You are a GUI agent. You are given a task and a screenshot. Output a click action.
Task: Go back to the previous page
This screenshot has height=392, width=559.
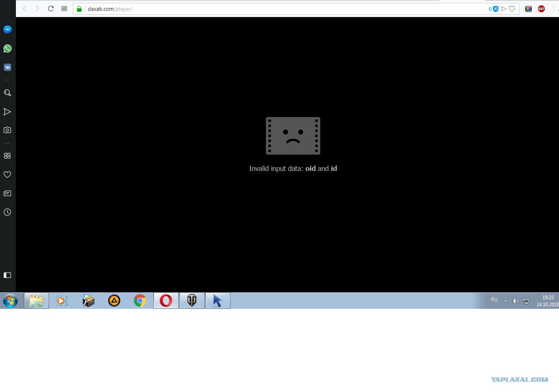24,9
